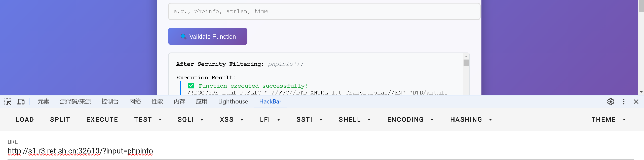The width and height of the screenshot is (644, 160).
Task: Click the SPLIT button
Action: [x=60, y=120]
